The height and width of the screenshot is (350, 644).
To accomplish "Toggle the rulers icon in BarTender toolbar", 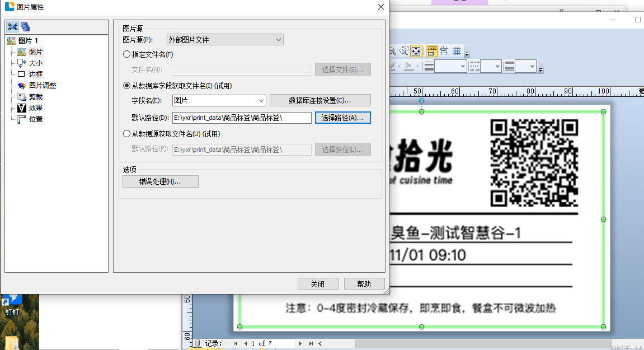I will [431, 50].
